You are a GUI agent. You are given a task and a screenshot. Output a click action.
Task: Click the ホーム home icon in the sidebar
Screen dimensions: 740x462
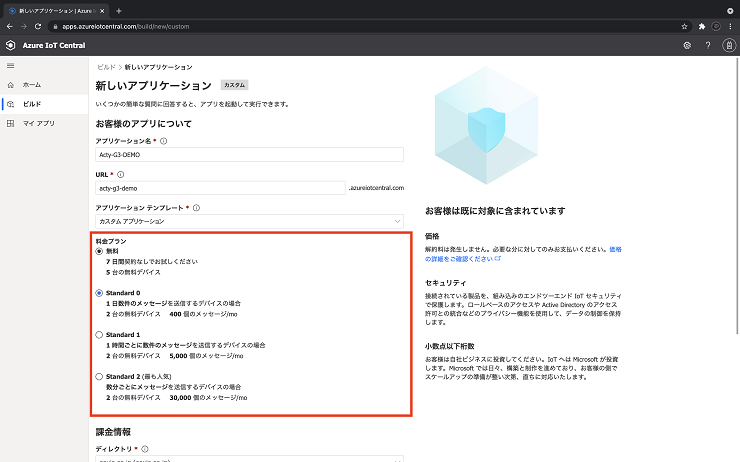(11, 85)
